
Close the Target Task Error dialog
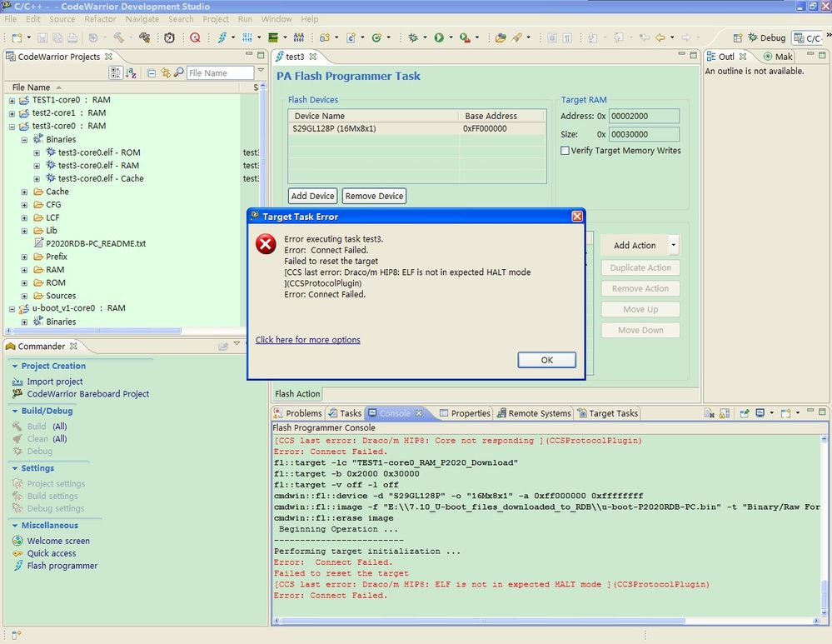pyautogui.click(x=577, y=216)
